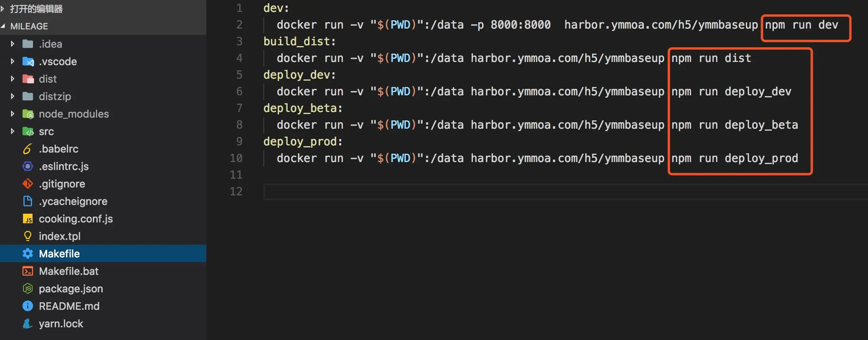Click the lightbulb icon beside index.tpl
This screenshot has height=340, width=868.
[x=28, y=236]
